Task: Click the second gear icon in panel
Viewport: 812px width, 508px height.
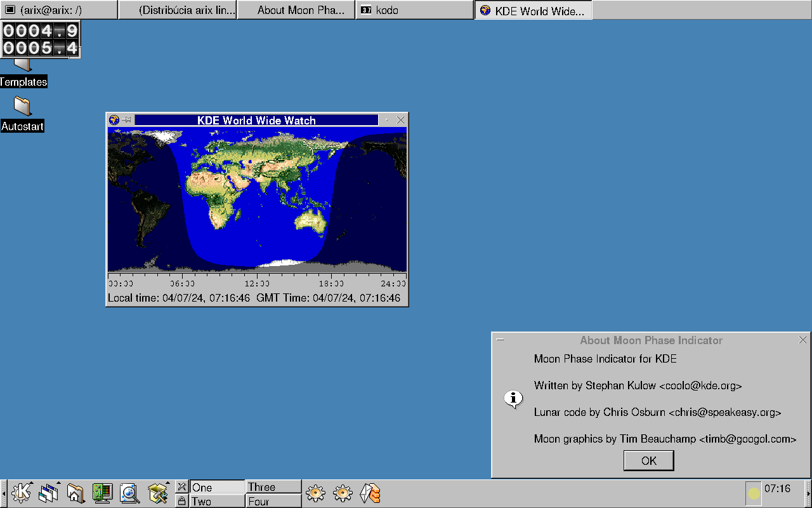Action: coord(343,493)
